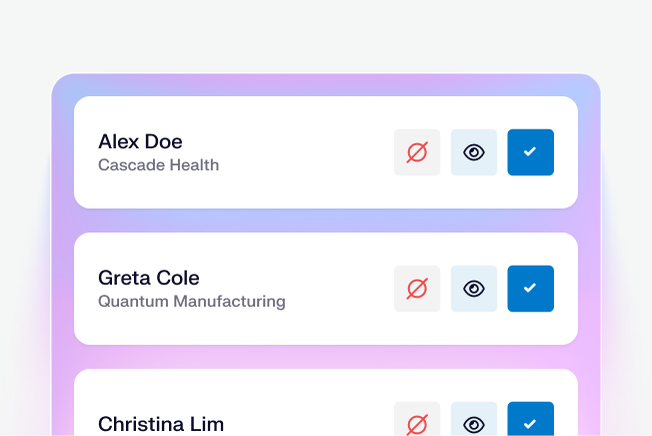Viewport: 652px width, 436px height.
Task: Click the Quantum Manufacturing company label
Action: coord(191,301)
